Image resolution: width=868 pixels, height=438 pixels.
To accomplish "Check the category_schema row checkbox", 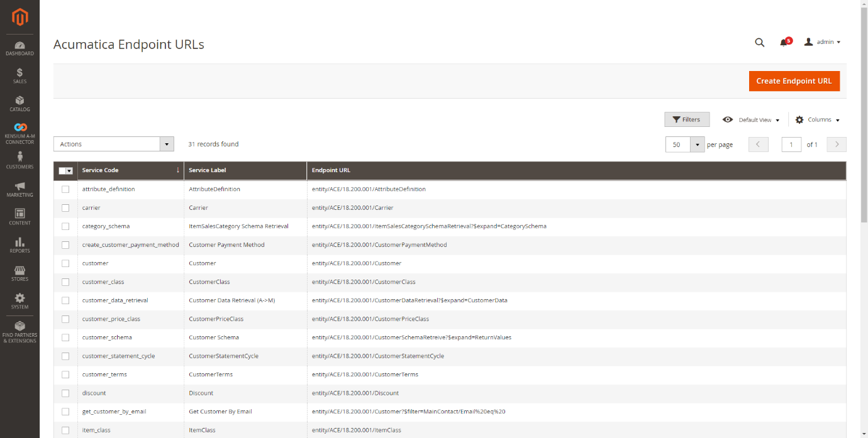I will coord(65,226).
